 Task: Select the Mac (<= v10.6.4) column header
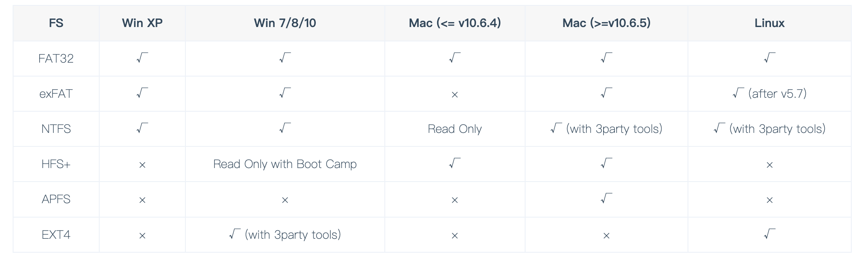[x=455, y=23]
